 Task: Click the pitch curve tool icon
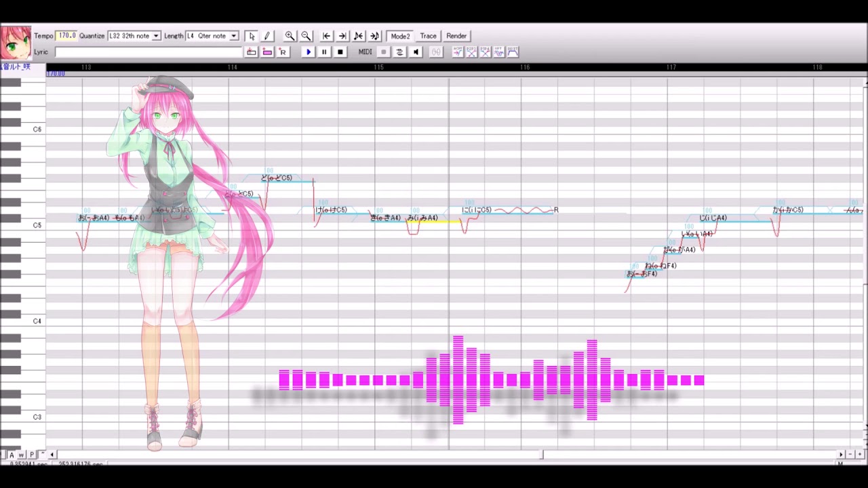coord(499,52)
